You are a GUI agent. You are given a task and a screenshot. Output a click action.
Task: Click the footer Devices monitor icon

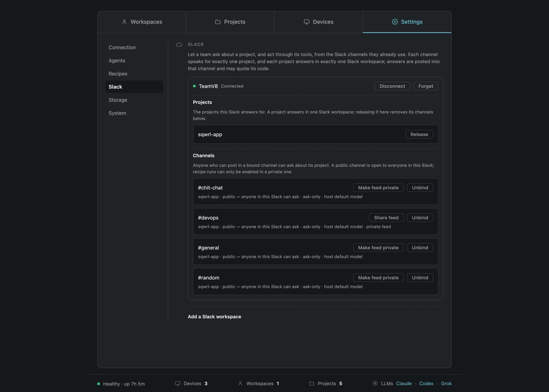[178, 383]
